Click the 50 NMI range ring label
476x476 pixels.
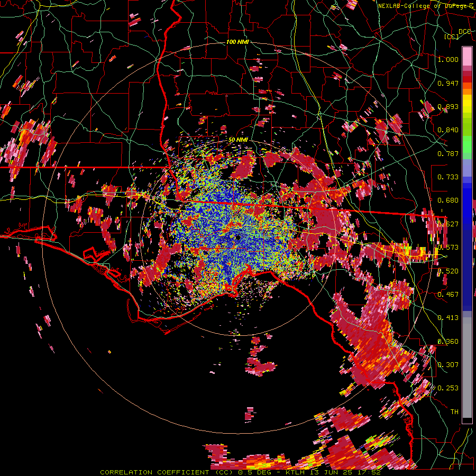point(238,140)
